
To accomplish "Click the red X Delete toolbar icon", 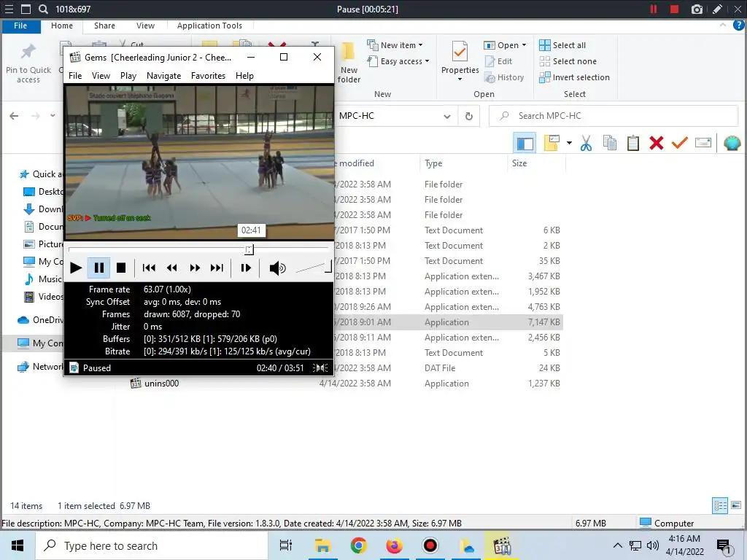I will click(656, 144).
